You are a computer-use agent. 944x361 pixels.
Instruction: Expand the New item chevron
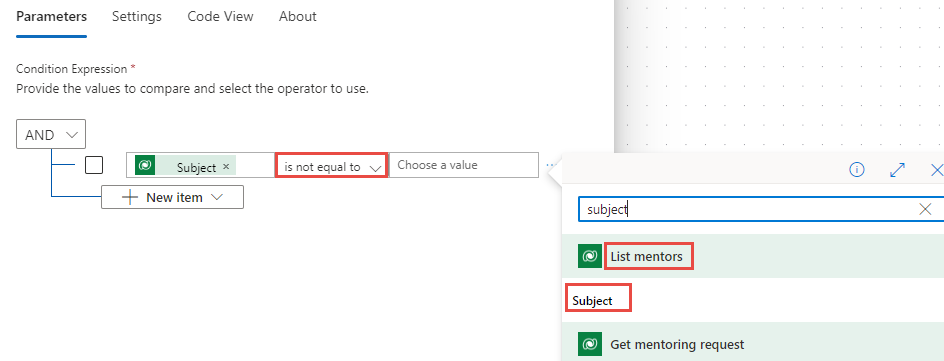click(217, 197)
